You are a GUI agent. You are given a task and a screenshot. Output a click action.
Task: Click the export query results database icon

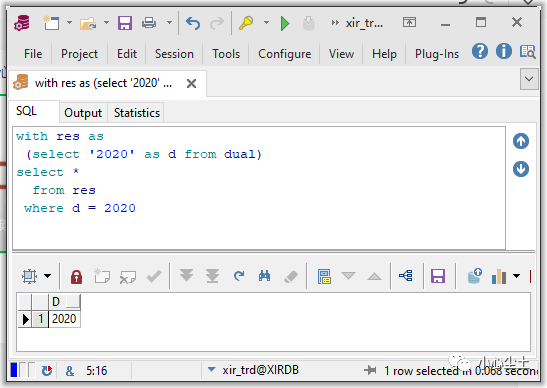click(474, 276)
